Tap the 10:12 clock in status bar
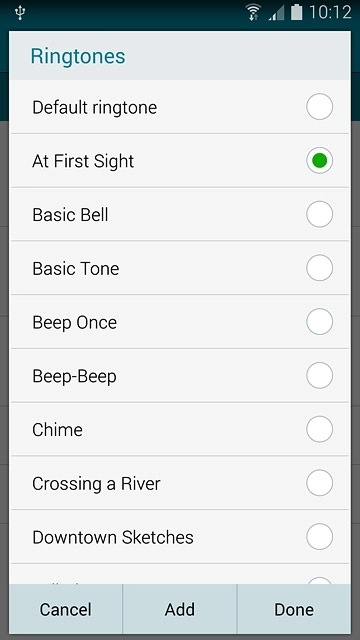This screenshot has width=360, height=640. click(330, 13)
